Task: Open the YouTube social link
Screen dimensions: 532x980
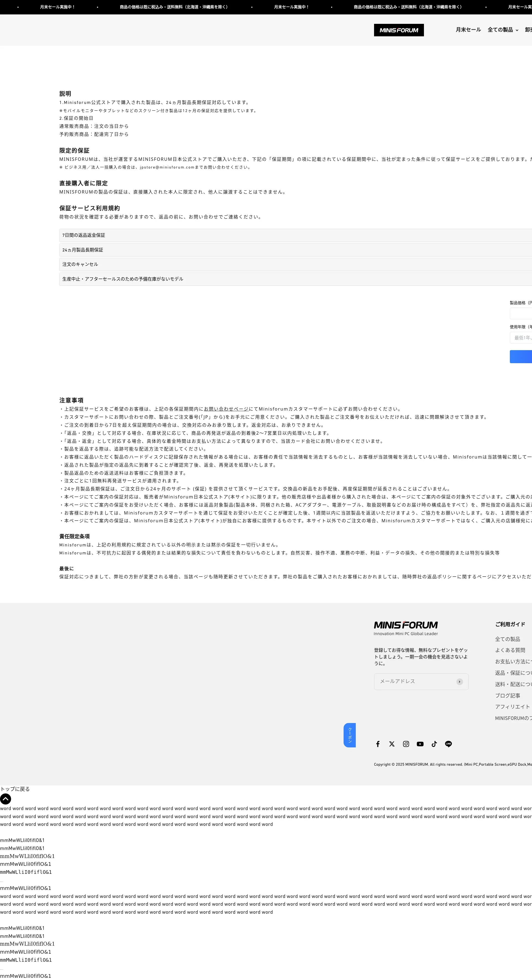Action: pyautogui.click(x=420, y=744)
